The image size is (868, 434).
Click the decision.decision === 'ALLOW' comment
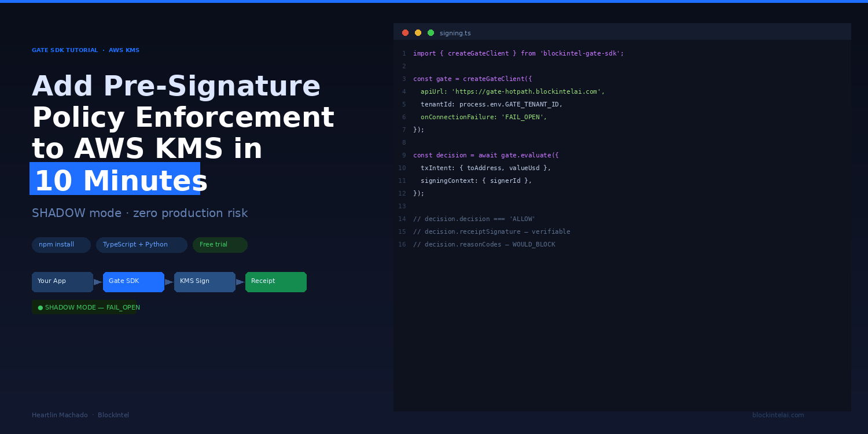click(474, 219)
